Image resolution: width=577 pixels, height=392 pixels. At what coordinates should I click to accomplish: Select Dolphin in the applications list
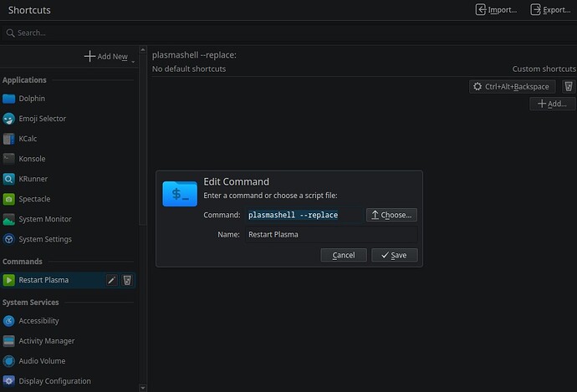click(x=69, y=99)
